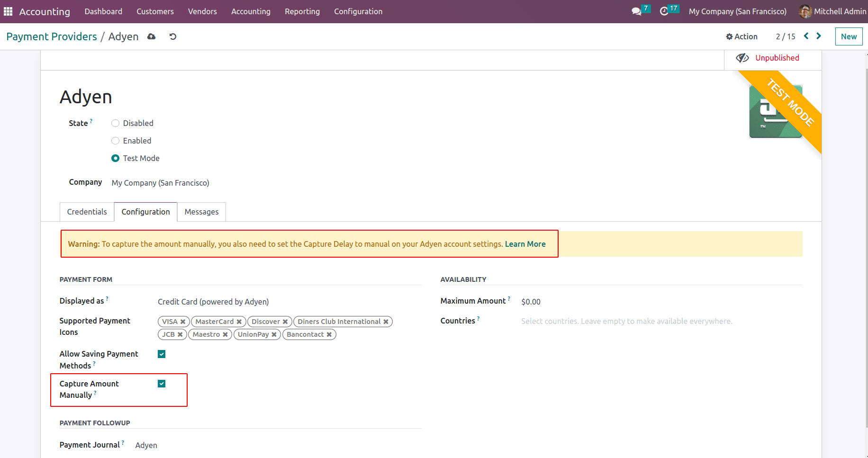Open the Reporting menu
Screen dimensions: 868x458
(302, 11)
